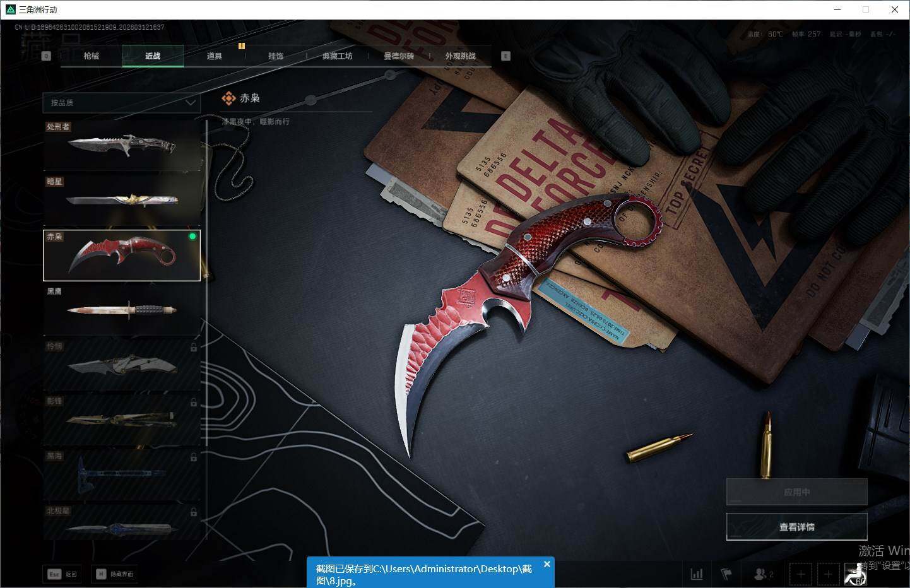Click the 查看详情 button
This screenshot has width=910, height=588.
coord(796,527)
